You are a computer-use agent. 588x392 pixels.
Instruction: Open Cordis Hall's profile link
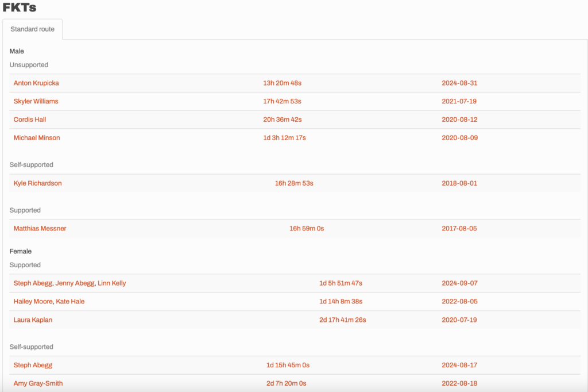[30, 120]
